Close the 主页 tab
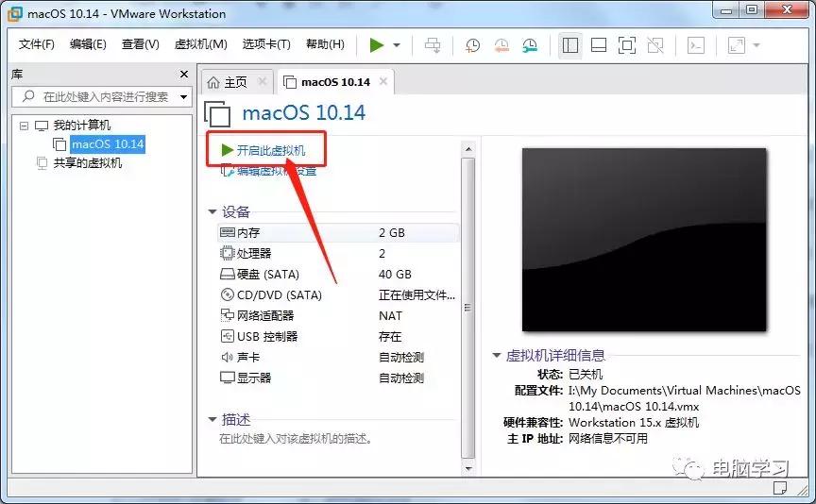 263,81
